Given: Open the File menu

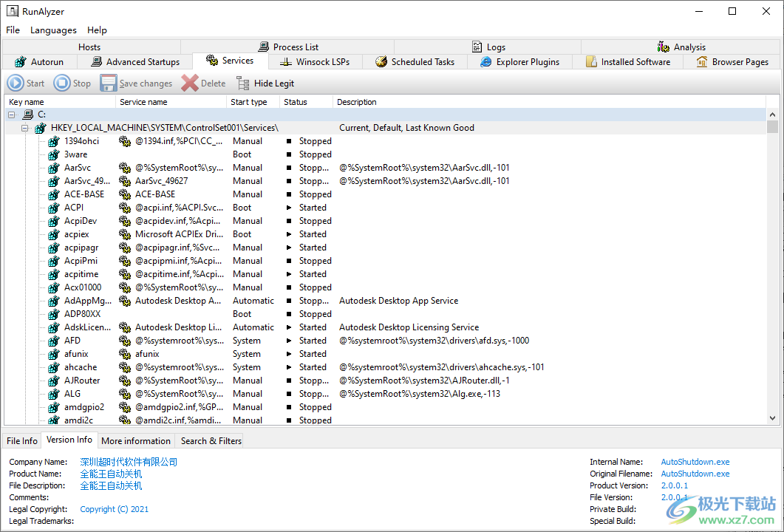Looking at the screenshot, I should tap(13, 30).
